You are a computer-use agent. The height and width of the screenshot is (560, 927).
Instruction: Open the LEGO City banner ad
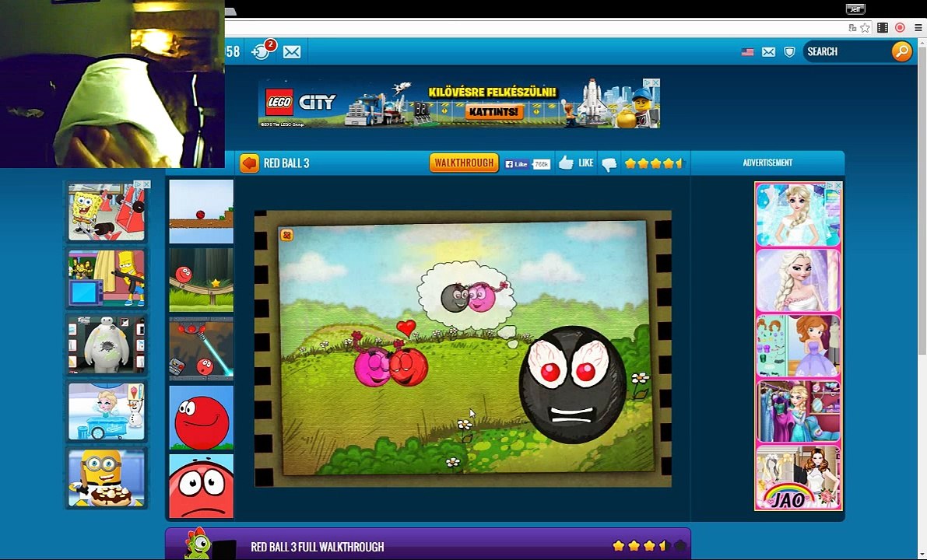[x=458, y=103]
